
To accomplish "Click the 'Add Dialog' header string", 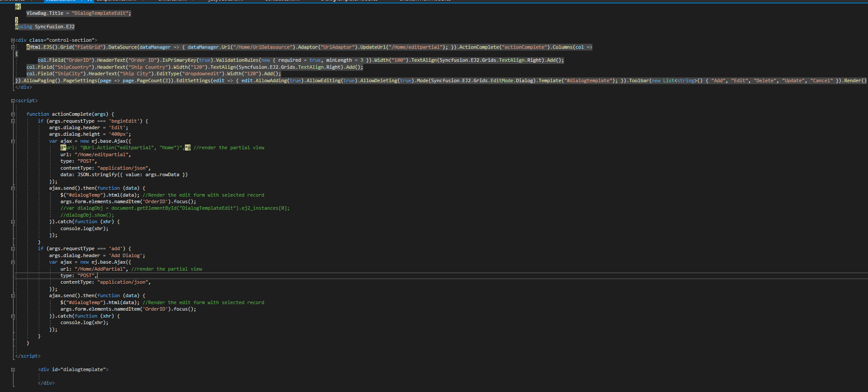I will (125, 255).
